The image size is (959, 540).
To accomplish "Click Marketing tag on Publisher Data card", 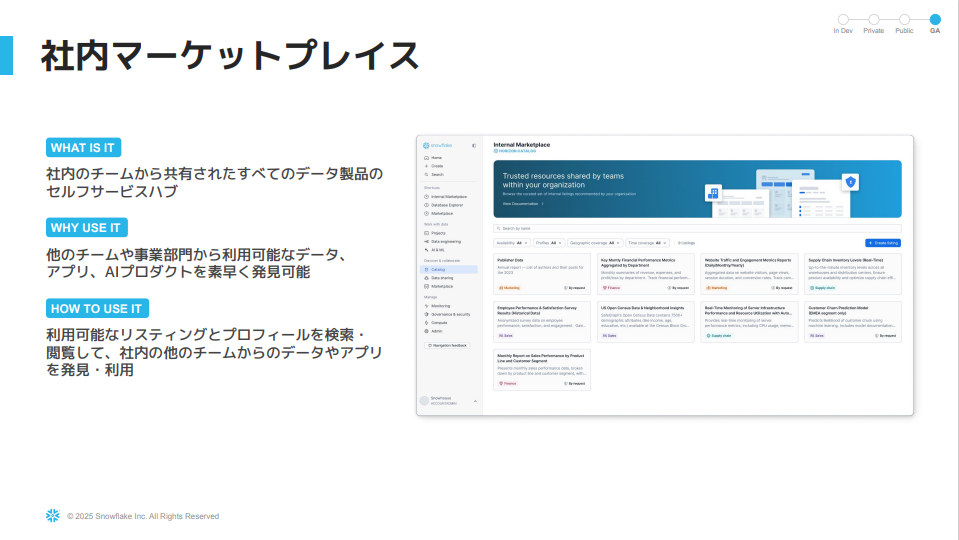I will (x=509, y=287).
